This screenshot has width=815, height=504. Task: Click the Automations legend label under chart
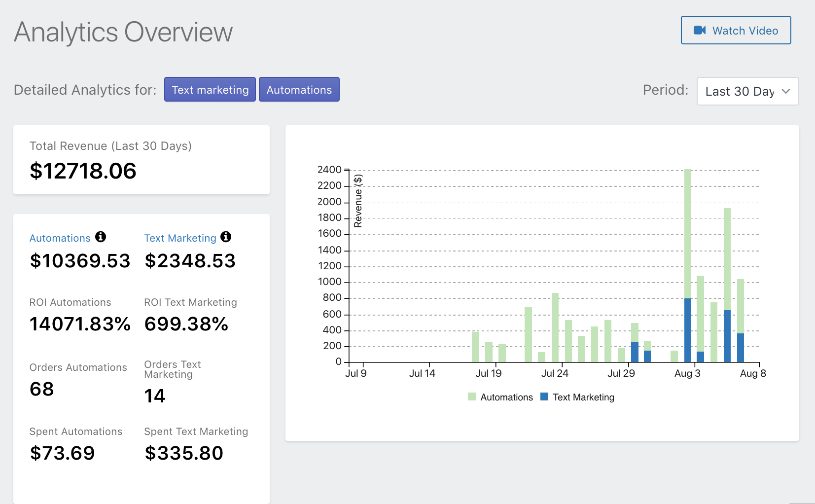(506, 397)
